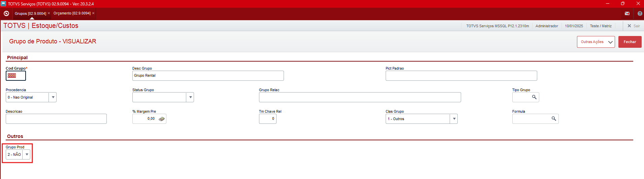The height and width of the screenshot is (179, 644).
Task: Click the Fechar button
Action: point(630,42)
